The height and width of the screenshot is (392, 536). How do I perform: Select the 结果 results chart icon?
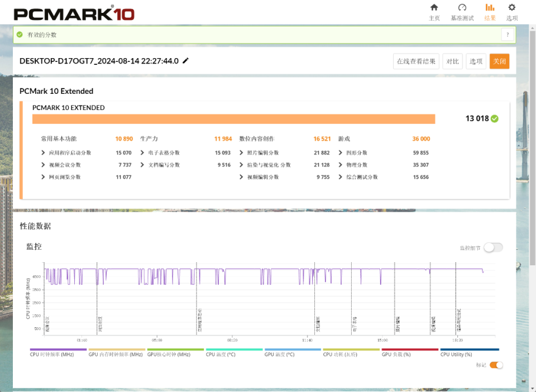[490, 7]
